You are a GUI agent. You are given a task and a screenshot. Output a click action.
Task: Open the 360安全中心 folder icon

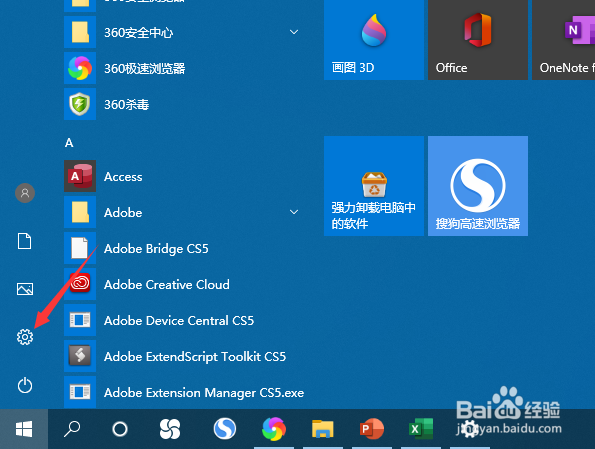[80, 32]
